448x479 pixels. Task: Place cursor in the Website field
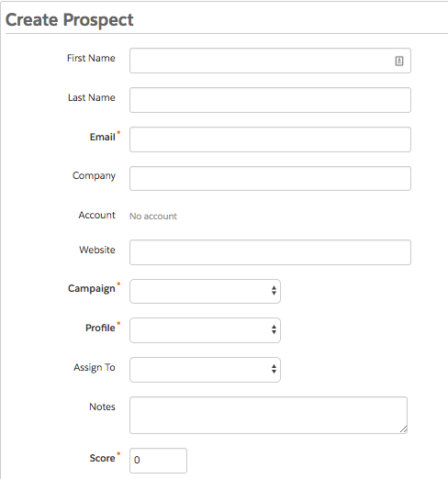tap(270, 252)
